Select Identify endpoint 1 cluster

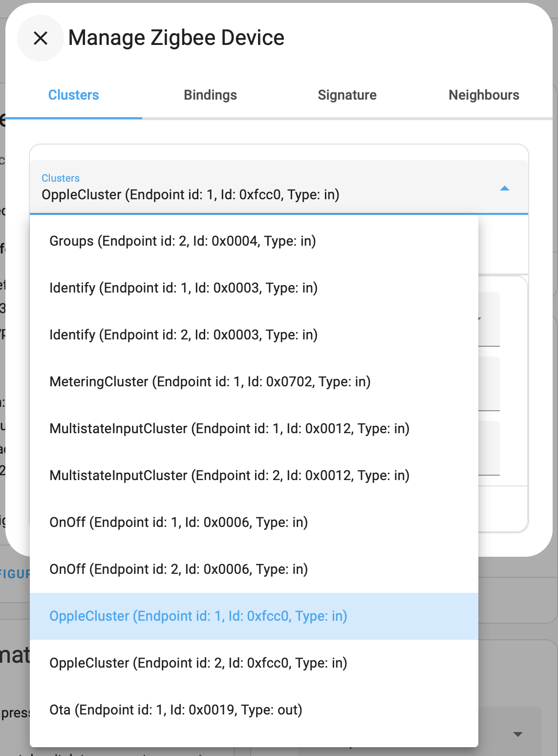pyautogui.click(x=254, y=288)
